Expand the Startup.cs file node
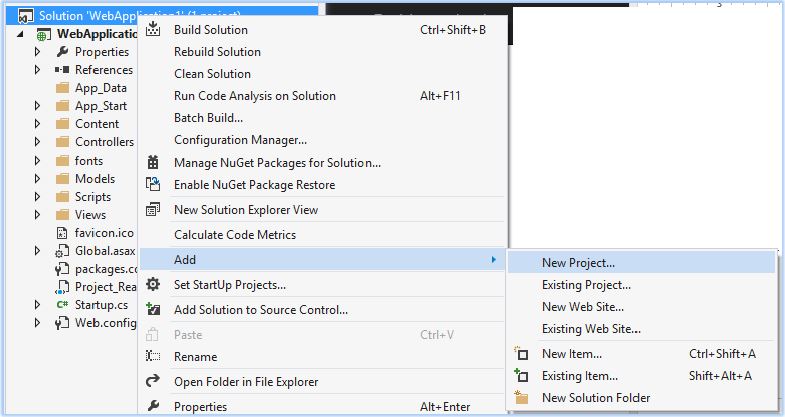This screenshot has width=785, height=417. [37, 304]
